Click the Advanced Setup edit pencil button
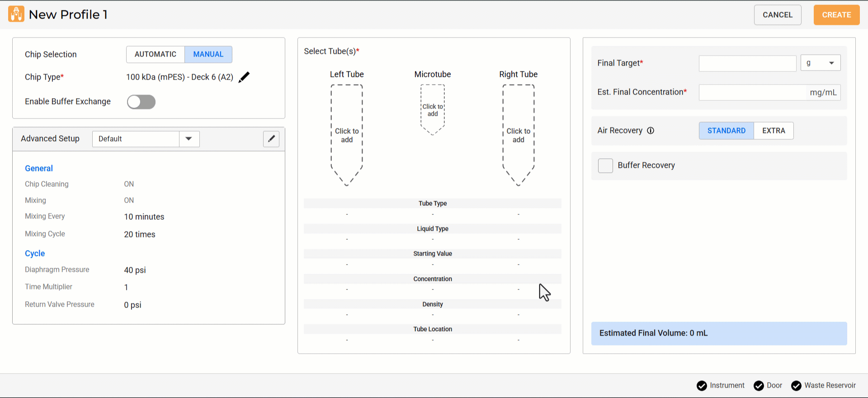Screen dimensions: 868x398 click(x=271, y=139)
